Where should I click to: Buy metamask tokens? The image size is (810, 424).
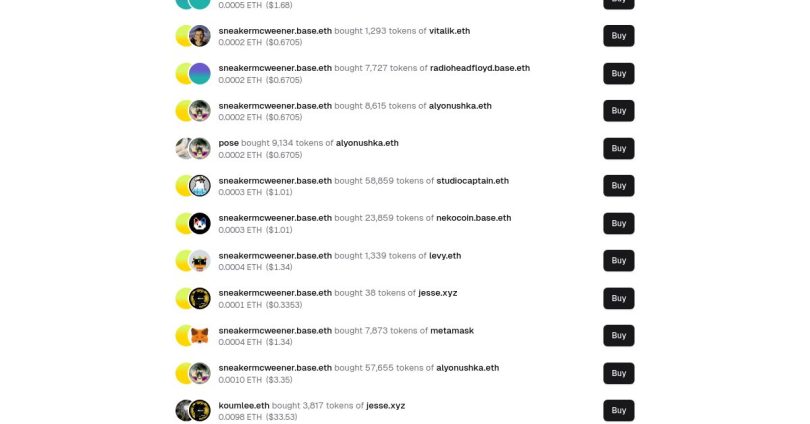pyautogui.click(x=618, y=336)
